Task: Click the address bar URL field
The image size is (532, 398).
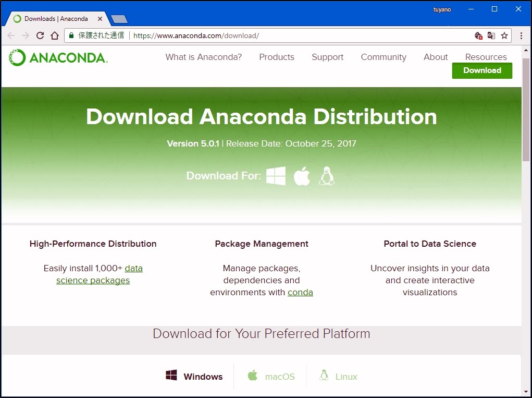Action: point(302,35)
